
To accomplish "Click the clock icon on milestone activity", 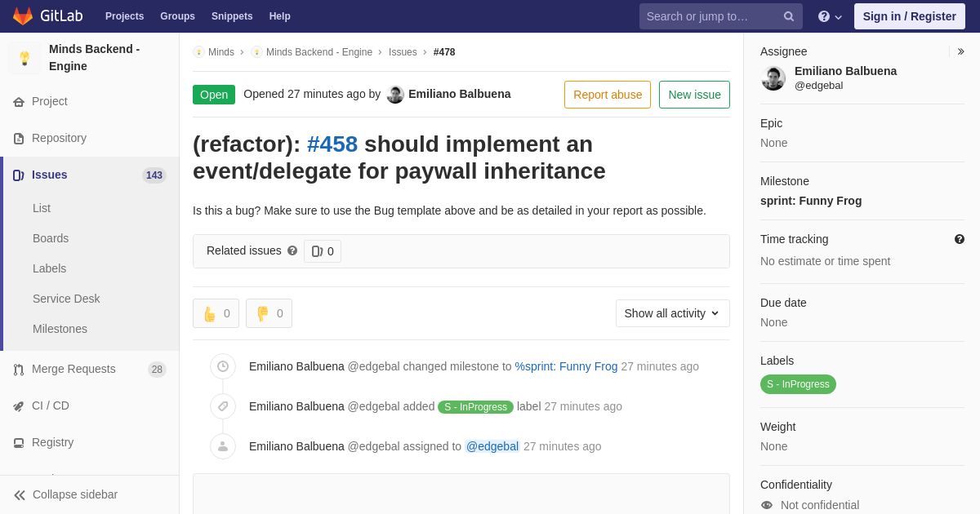I will pyautogui.click(x=223, y=366).
